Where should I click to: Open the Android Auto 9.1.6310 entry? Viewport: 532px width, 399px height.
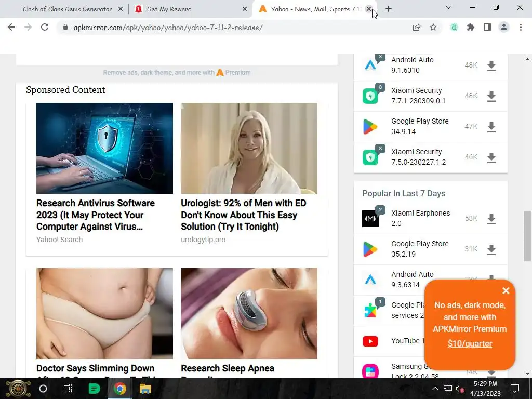(412, 65)
